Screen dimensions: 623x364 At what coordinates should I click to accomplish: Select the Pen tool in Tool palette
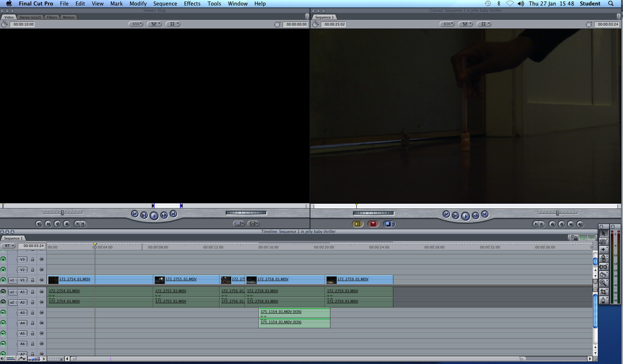coord(604,300)
